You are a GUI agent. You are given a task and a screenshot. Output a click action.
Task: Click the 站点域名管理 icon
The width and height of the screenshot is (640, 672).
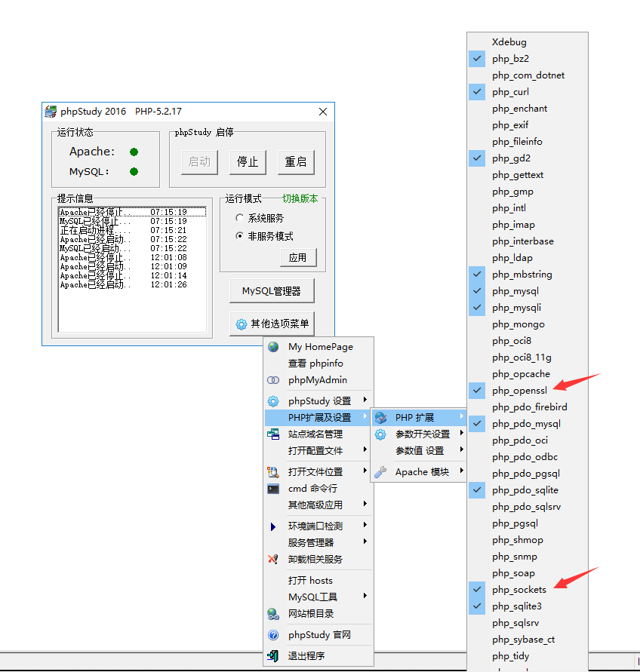[x=273, y=434]
